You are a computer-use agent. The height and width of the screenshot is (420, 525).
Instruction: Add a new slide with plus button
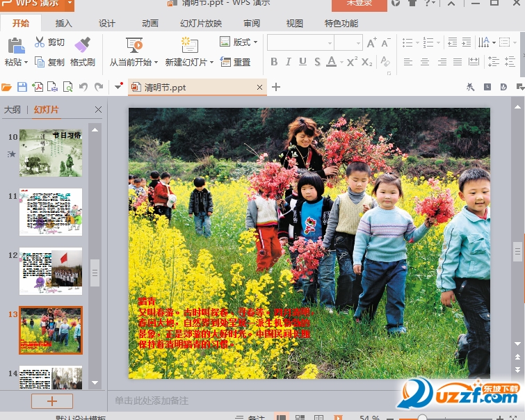52,401
